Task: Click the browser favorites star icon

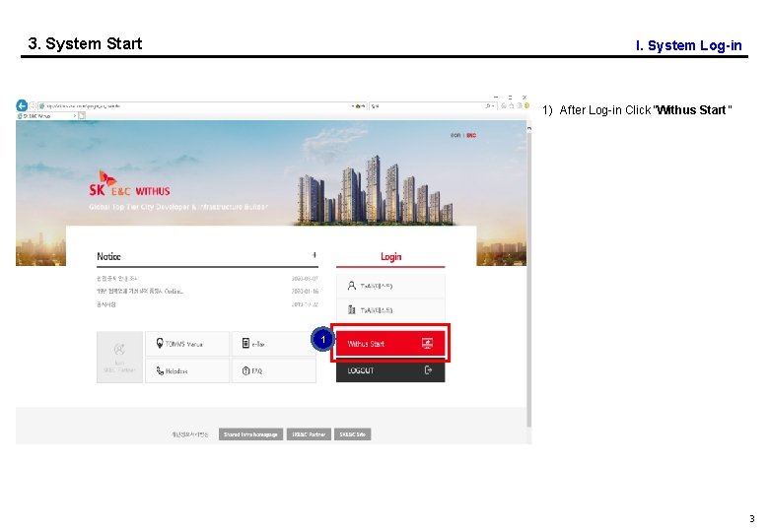Action: 512,105
